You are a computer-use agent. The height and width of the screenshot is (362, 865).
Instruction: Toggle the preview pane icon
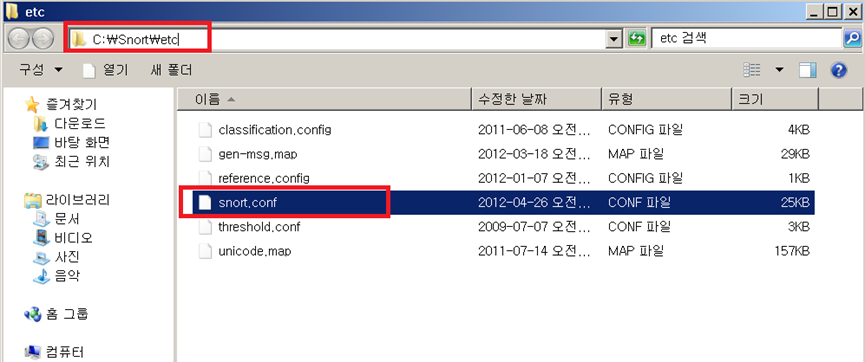pos(808,70)
